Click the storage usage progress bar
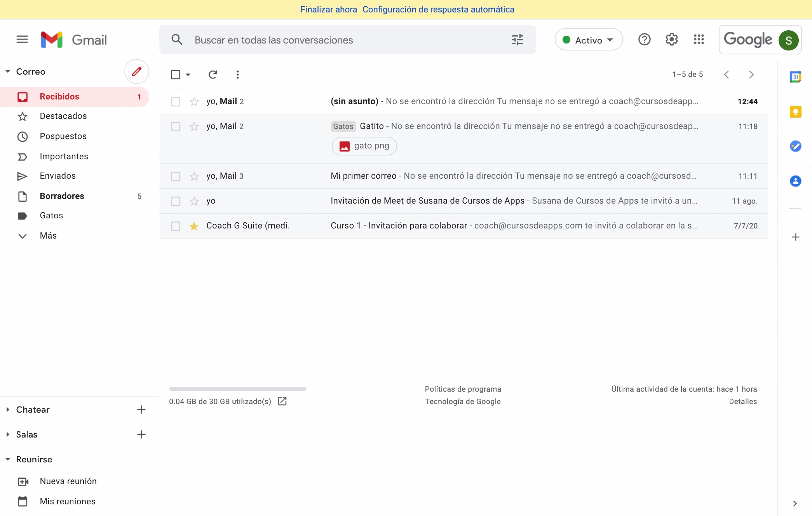The image size is (812, 516). coord(238,389)
